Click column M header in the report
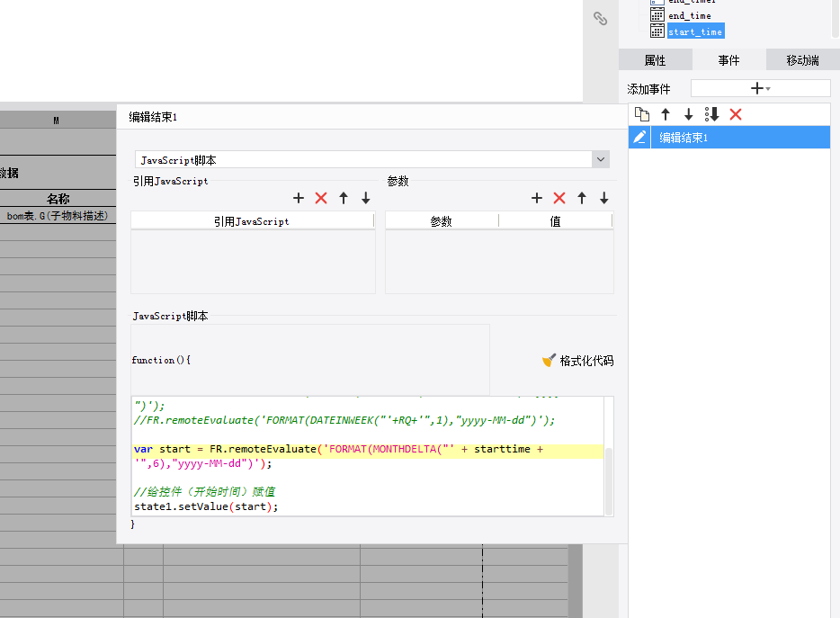Screen dimensions: 840x618 (x=57, y=120)
